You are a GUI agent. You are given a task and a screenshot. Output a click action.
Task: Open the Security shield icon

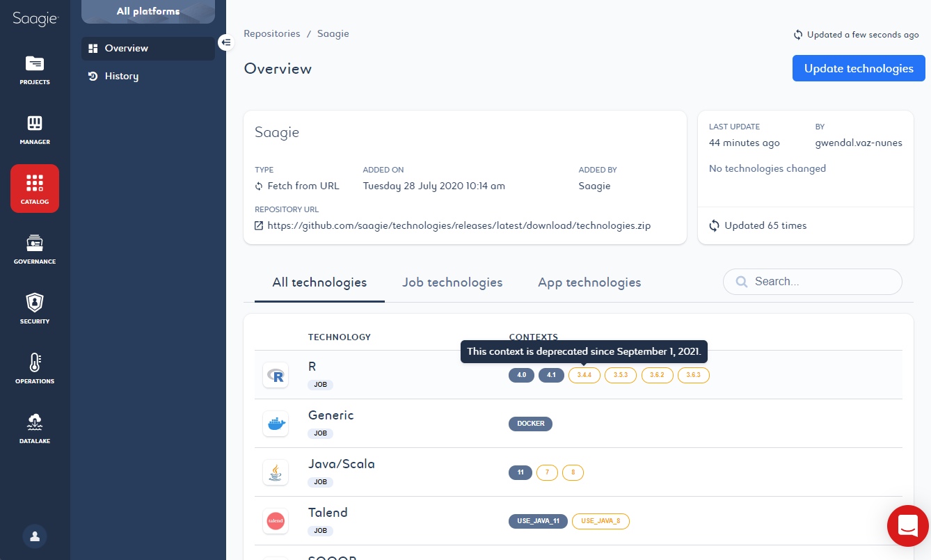coord(35,303)
